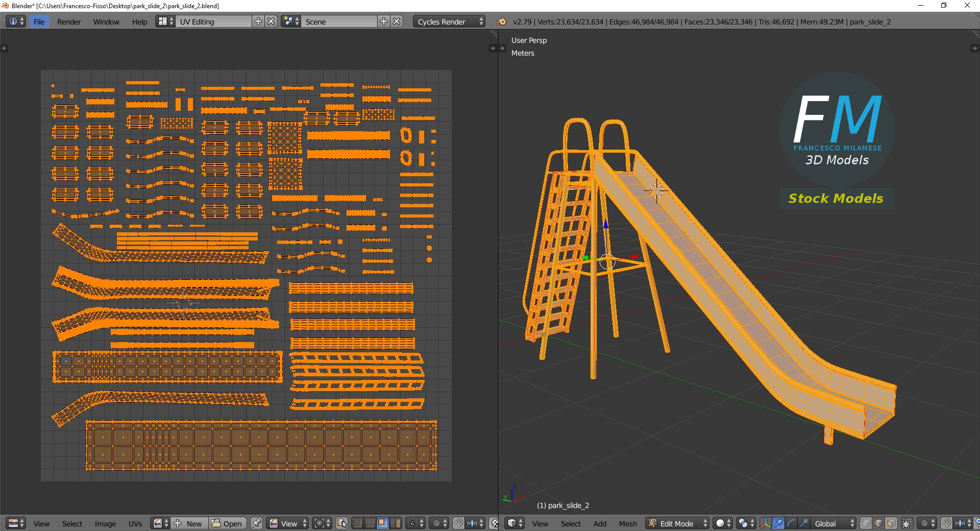Open the scene browse selector
The image size is (980, 531).
(x=291, y=21)
